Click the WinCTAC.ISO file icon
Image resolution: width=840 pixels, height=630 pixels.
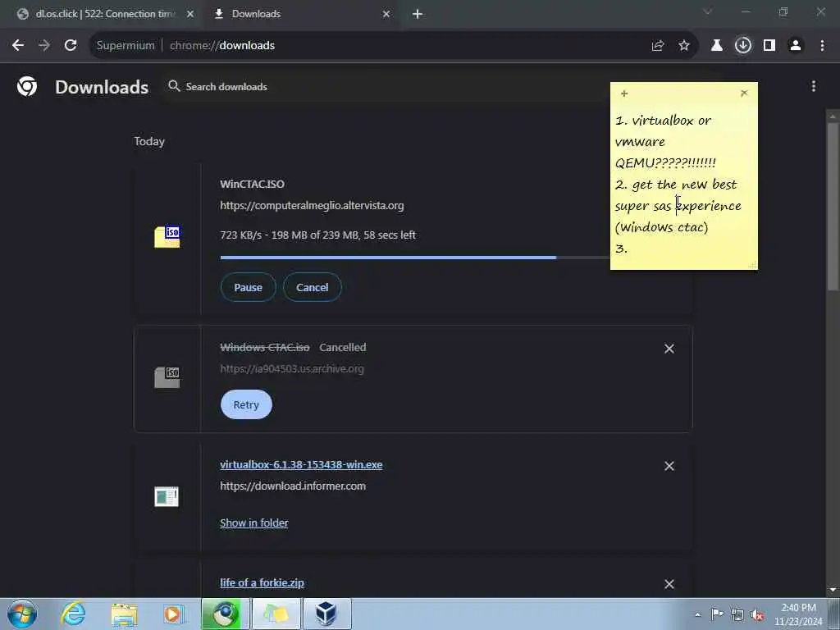click(x=167, y=236)
